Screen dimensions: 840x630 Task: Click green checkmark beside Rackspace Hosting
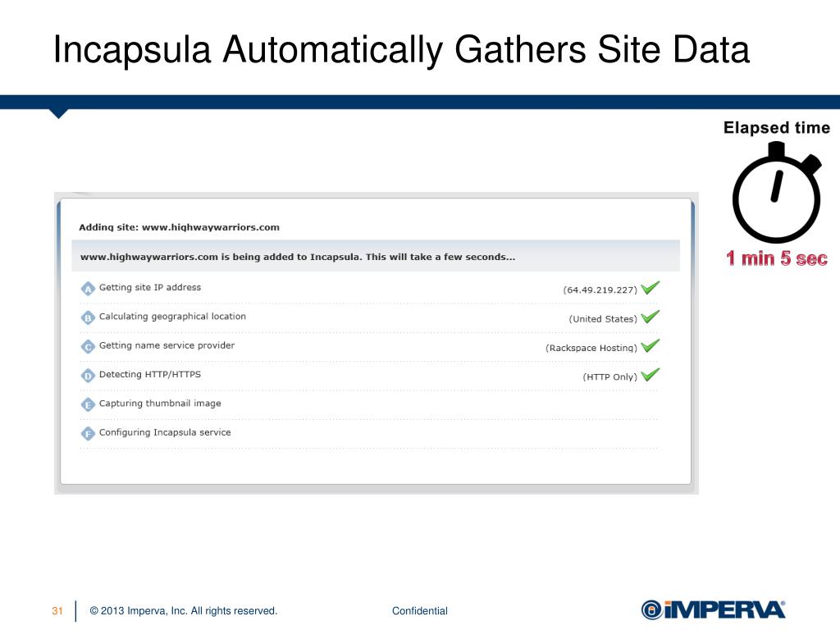pos(651,345)
